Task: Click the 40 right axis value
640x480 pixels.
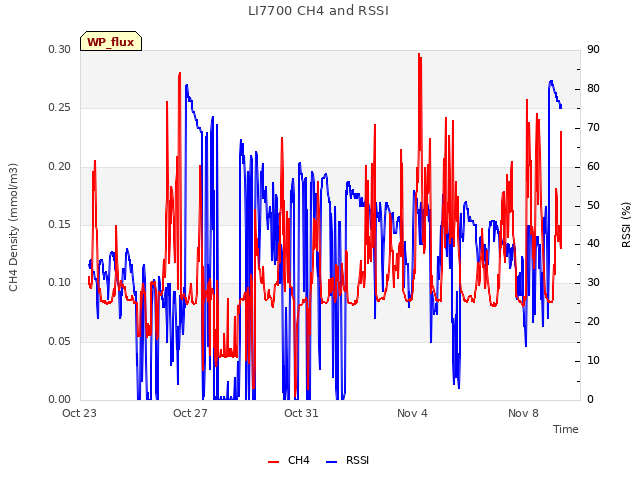Action: point(593,244)
